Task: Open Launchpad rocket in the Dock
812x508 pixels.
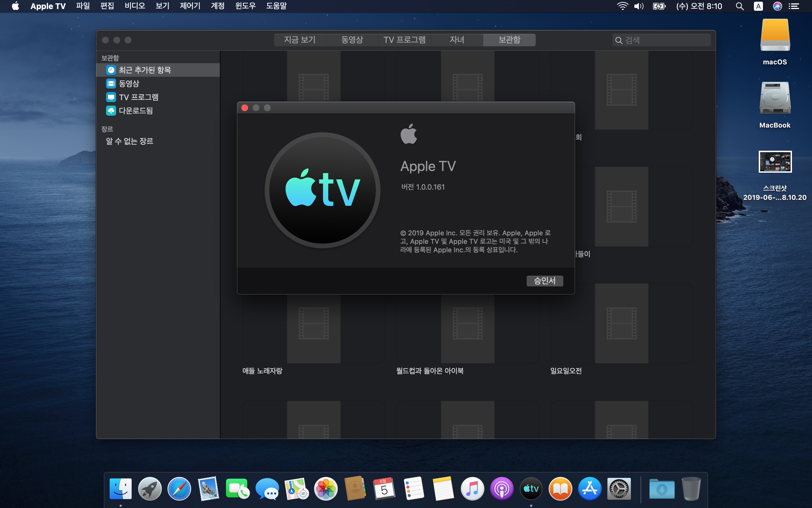Action: pos(150,489)
